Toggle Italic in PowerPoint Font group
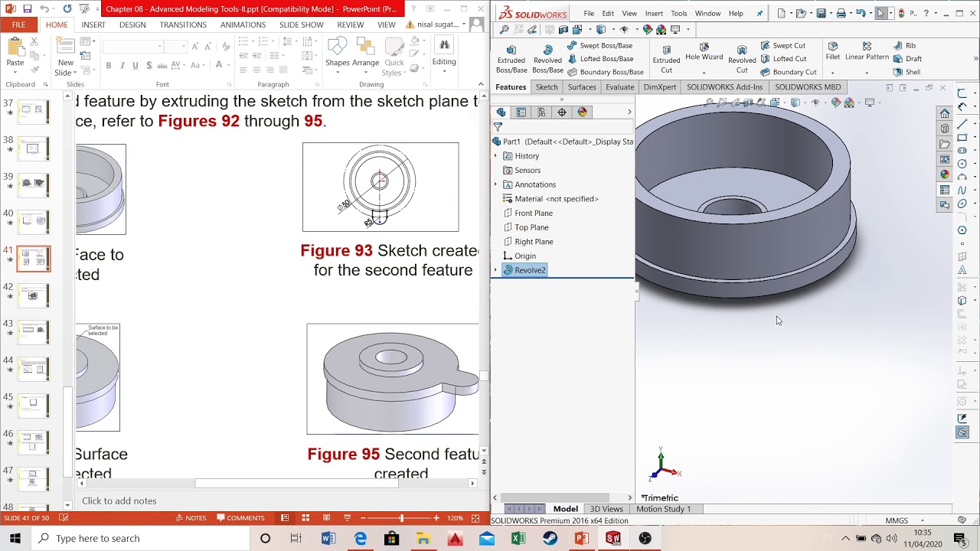The image size is (980, 551). (x=122, y=66)
